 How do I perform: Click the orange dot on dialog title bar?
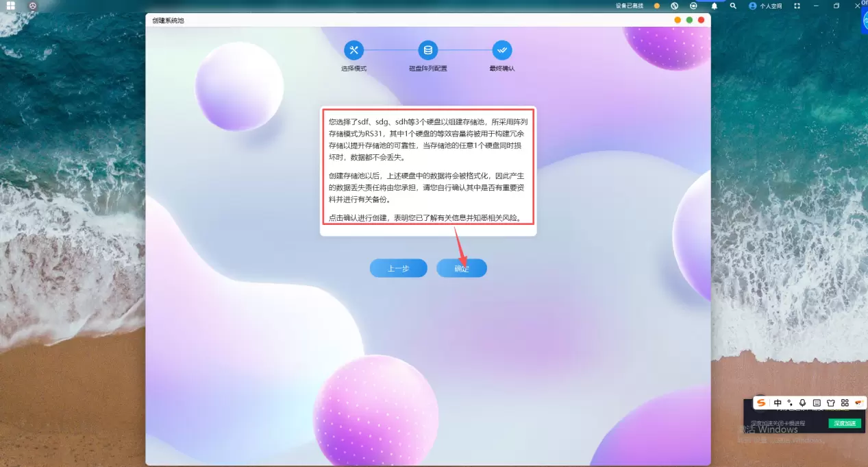678,21
